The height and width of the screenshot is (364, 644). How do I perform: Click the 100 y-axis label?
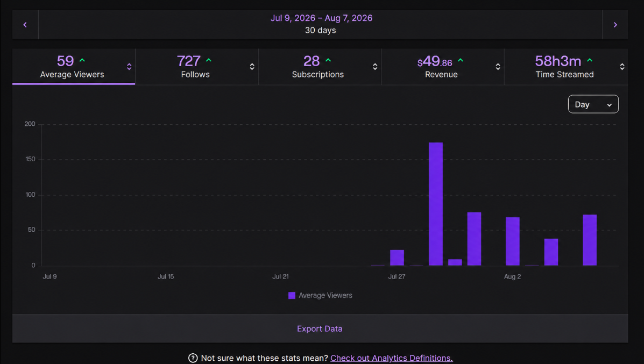tap(30, 195)
